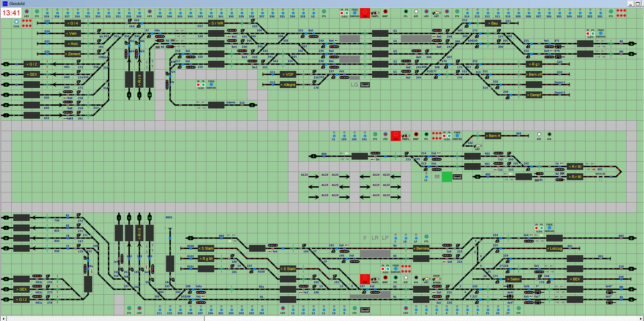644x321 pixels.
Task: Select the '> Allegra' track label
Action: tap(288, 85)
